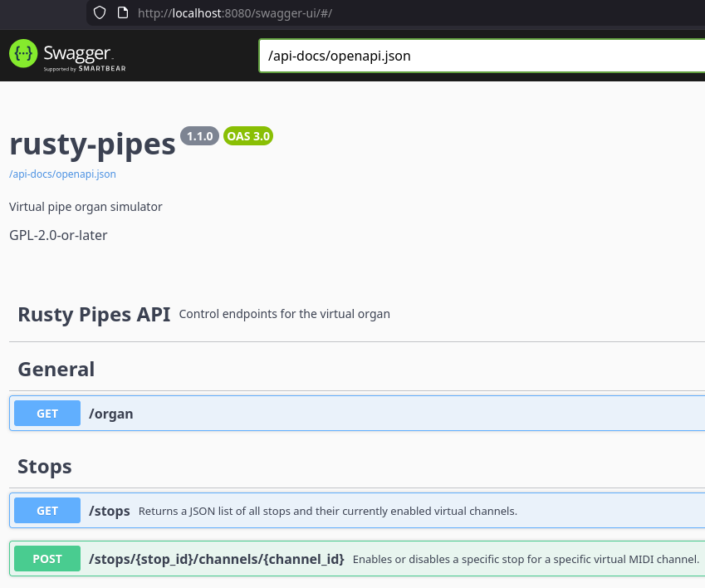Click the browser address bar URL

pyautogui.click(x=235, y=13)
